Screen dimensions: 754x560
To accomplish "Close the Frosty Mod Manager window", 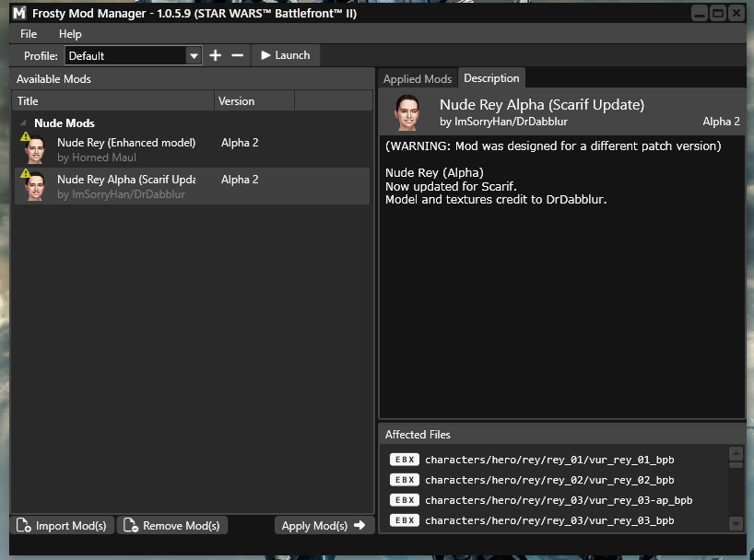I will [x=736, y=13].
